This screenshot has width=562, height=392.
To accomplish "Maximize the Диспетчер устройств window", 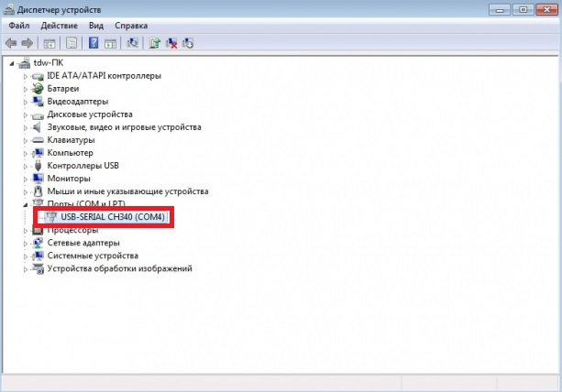I will [x=523, y=9].
